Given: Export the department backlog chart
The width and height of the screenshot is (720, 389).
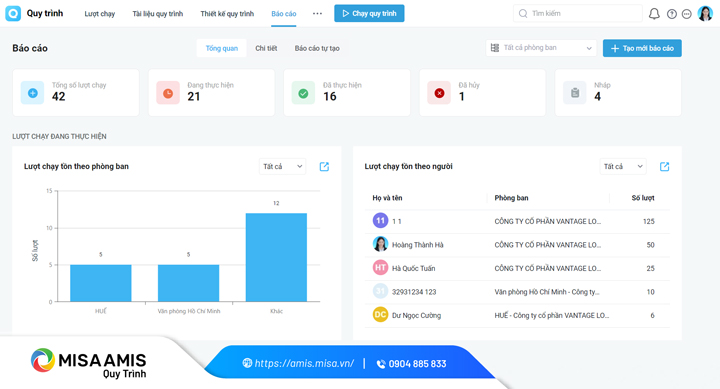Looking at the screenshot, I should pos(324,166).
